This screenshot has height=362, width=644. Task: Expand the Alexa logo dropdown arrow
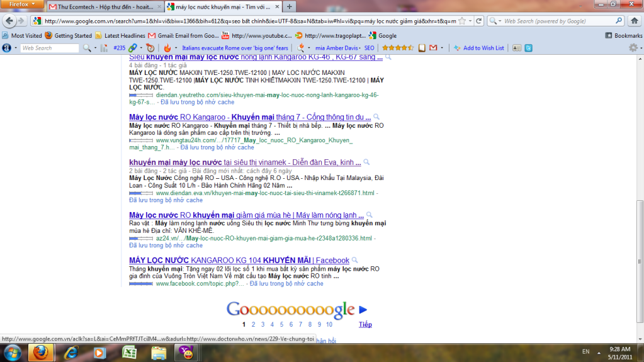click(16, 48)
